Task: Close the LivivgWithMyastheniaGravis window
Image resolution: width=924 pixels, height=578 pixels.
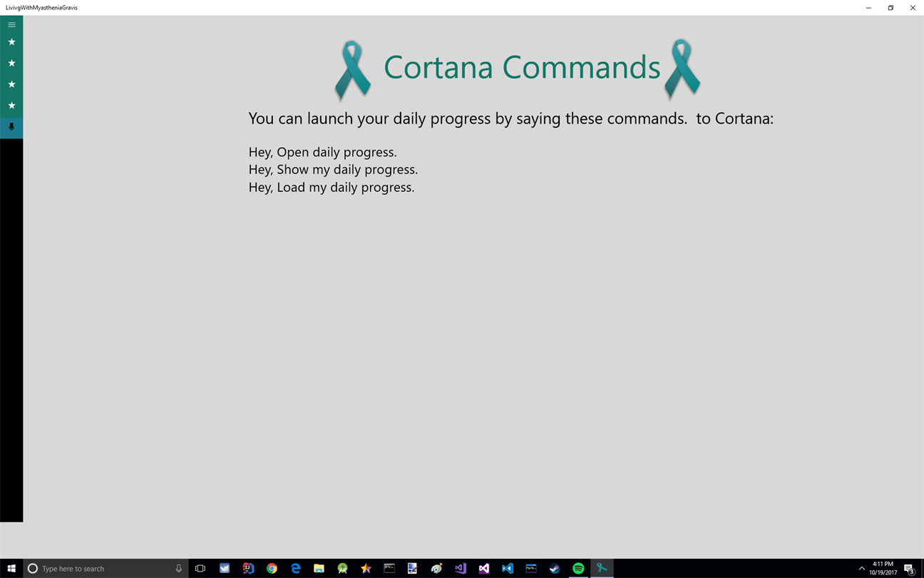Action: (913, 8)
